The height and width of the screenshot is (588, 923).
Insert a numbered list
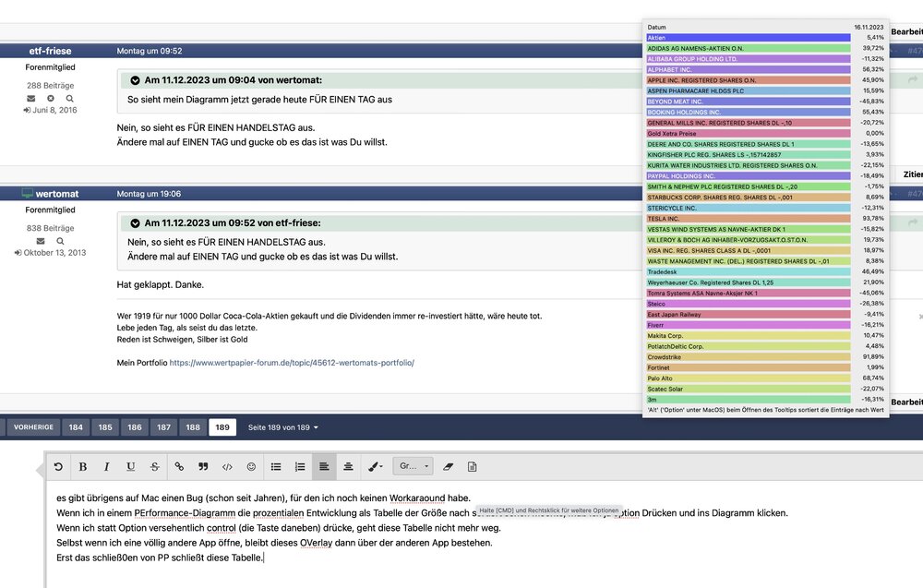pyautogui.click(x=300, y=467)
